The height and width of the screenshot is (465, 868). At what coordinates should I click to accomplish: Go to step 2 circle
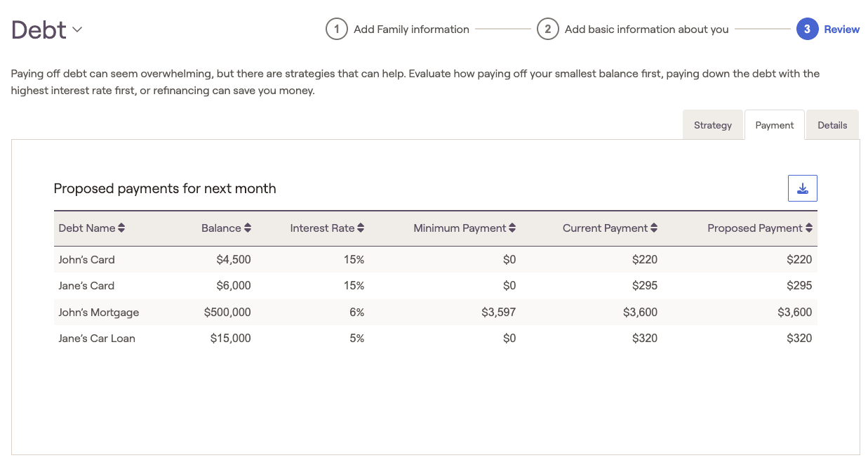548,30
